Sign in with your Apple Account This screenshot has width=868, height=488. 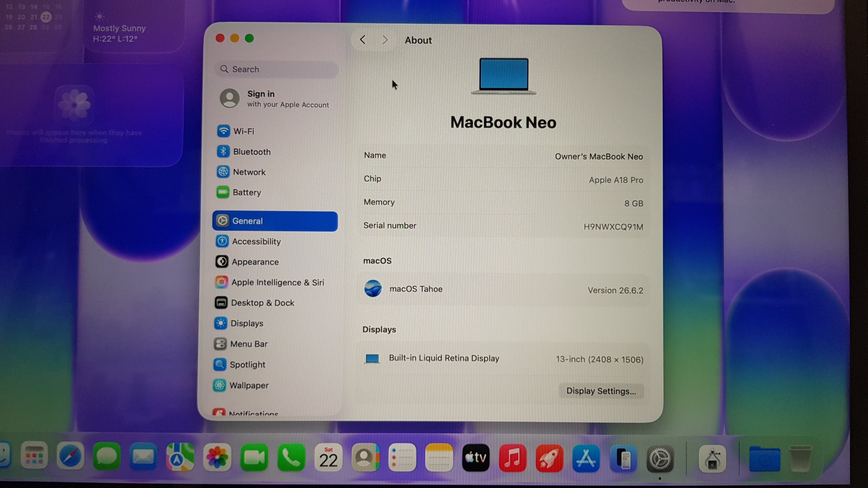(x=275, y=99)
